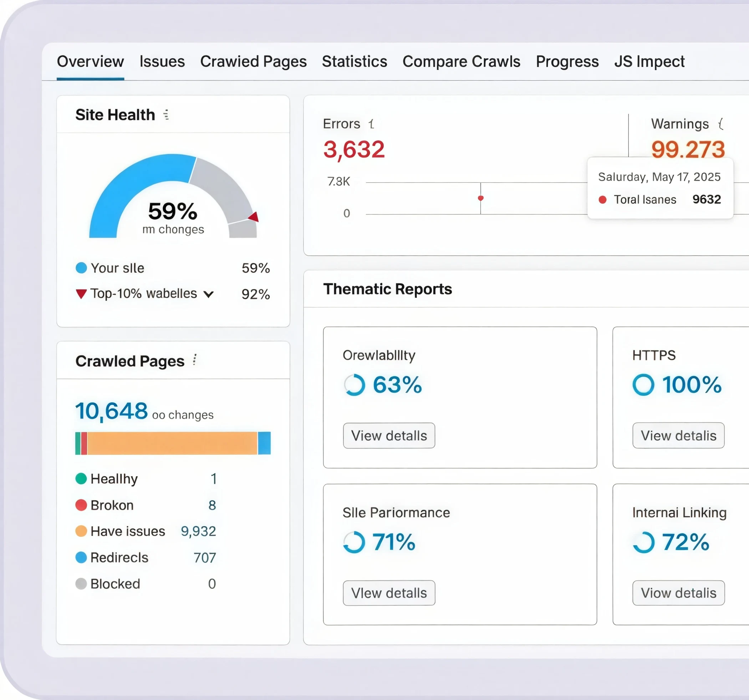This screenshot has width=749, height=700.
Task: Switch to the Issues tab
Action: click(162, 61)
